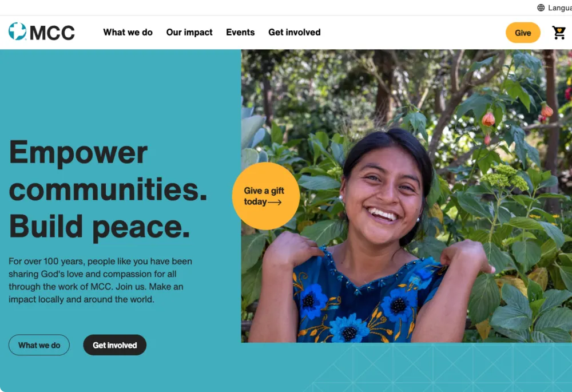Click the For over 100 years paragraph

tap(100, 280)
